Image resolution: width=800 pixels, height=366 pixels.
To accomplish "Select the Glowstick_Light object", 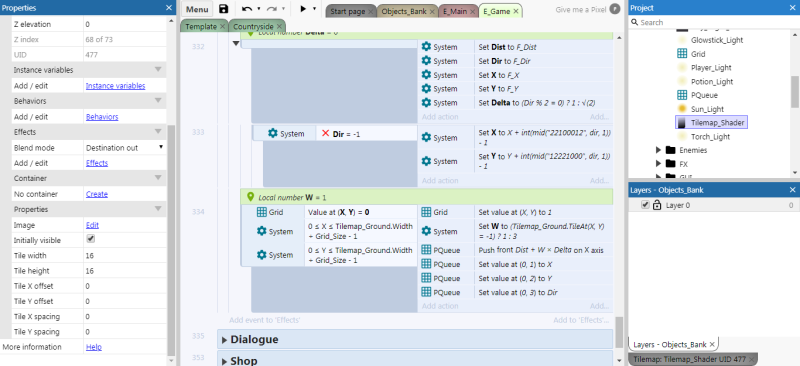I will click(717, 40).
